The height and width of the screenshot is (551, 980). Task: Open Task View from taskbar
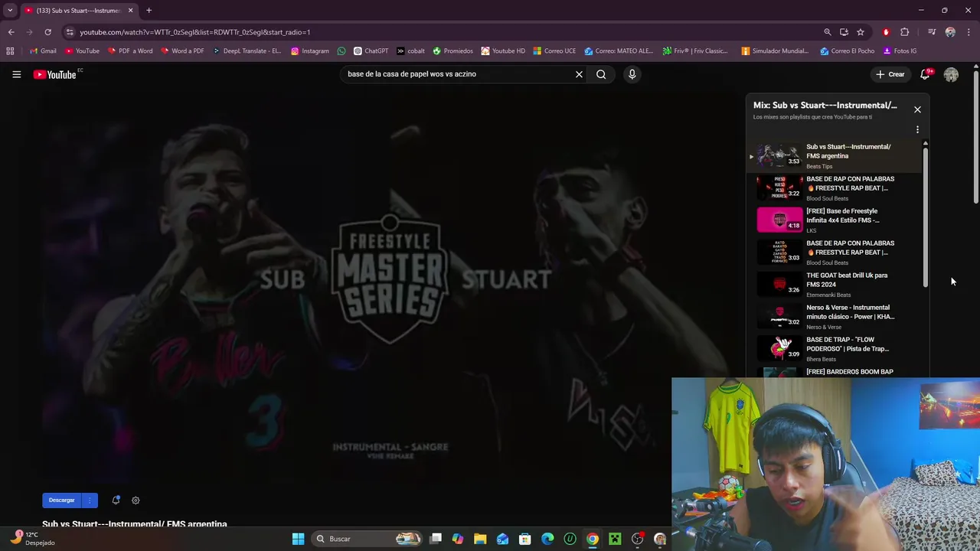pos(436,539)
